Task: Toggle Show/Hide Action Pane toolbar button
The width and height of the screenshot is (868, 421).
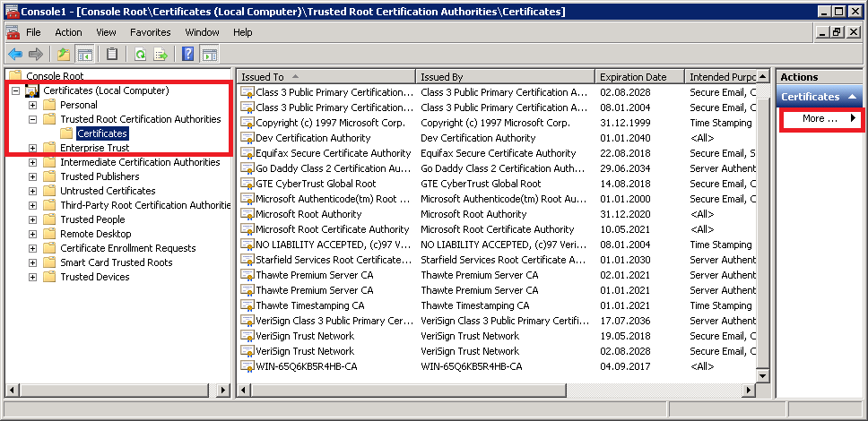Action: tap(210, 55)
